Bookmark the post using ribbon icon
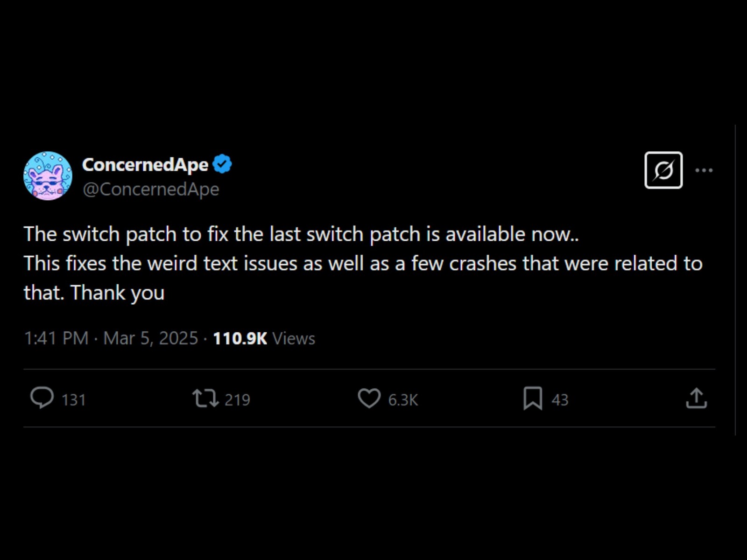747x560 pixels. [533, 399]
